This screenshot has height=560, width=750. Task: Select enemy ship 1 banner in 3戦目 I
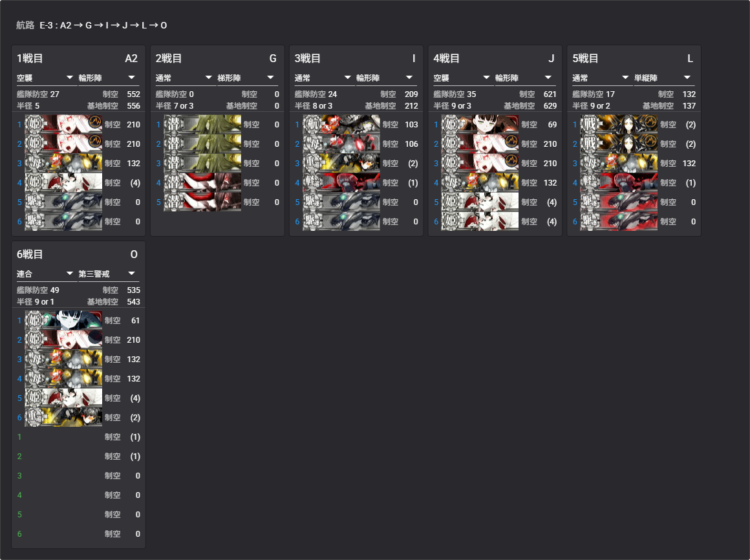coord(341,124)
